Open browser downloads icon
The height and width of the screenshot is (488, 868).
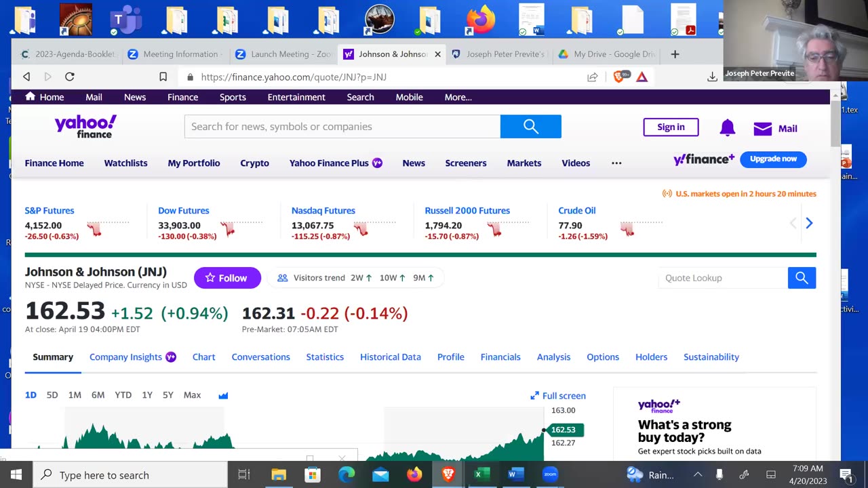[x=712, y=77]
